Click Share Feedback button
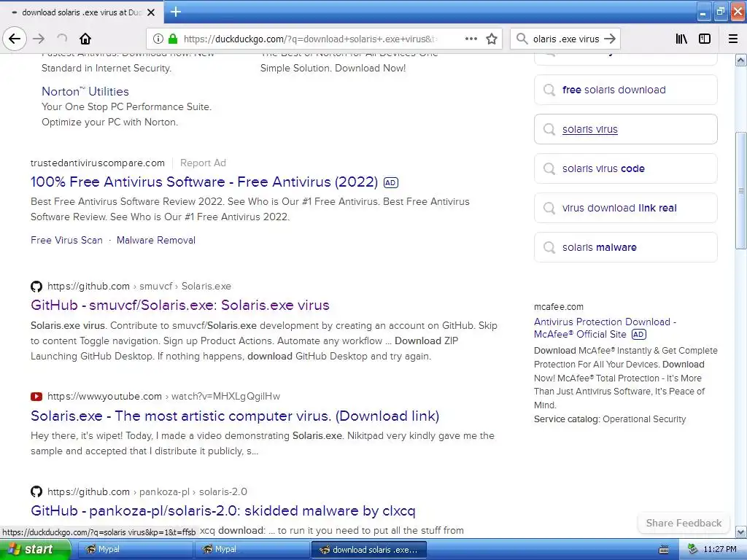Screen dimensions: 747x560 click(x=684, y=523)
